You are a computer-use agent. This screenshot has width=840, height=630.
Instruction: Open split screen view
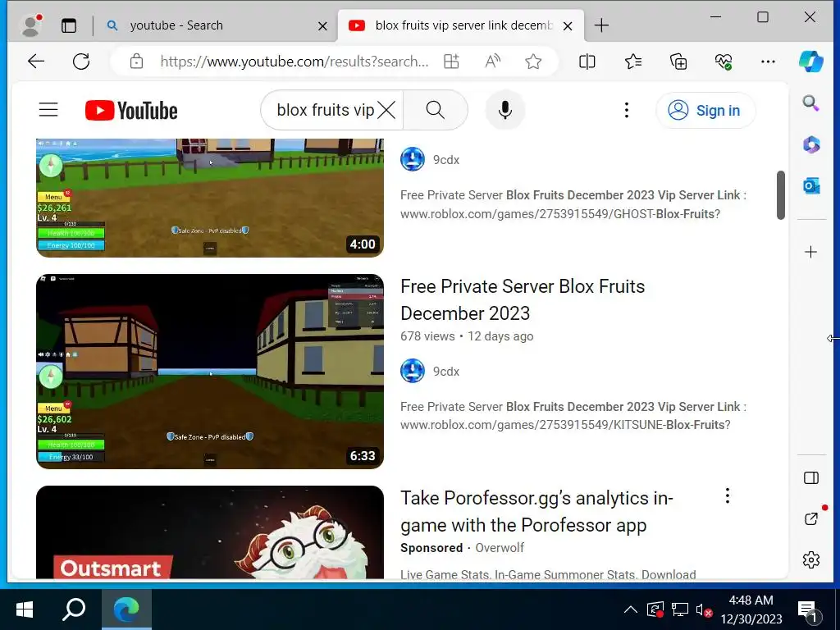(x=587, y=62)
